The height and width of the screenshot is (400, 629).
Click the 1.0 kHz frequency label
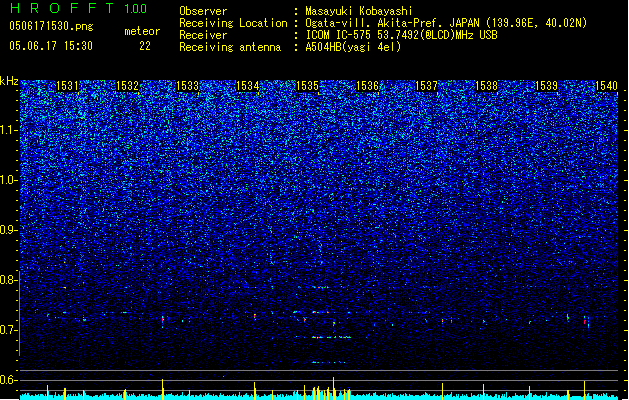coord(9,180)
